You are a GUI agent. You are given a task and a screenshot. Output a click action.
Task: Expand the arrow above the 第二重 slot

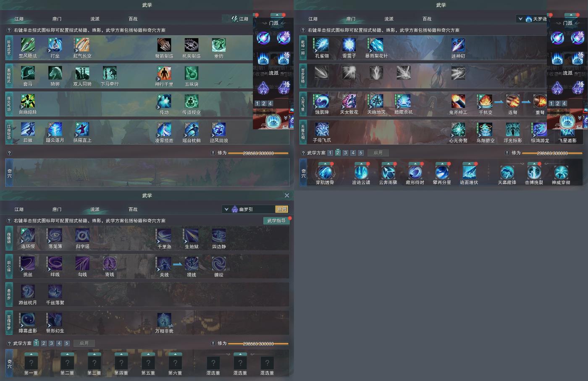point(67,354)
